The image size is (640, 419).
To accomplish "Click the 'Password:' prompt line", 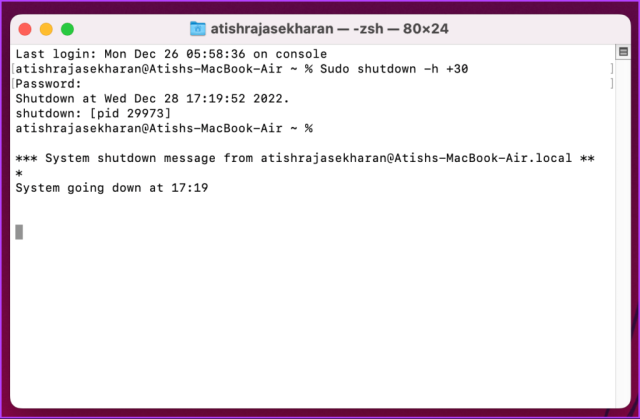I will 49,84.
